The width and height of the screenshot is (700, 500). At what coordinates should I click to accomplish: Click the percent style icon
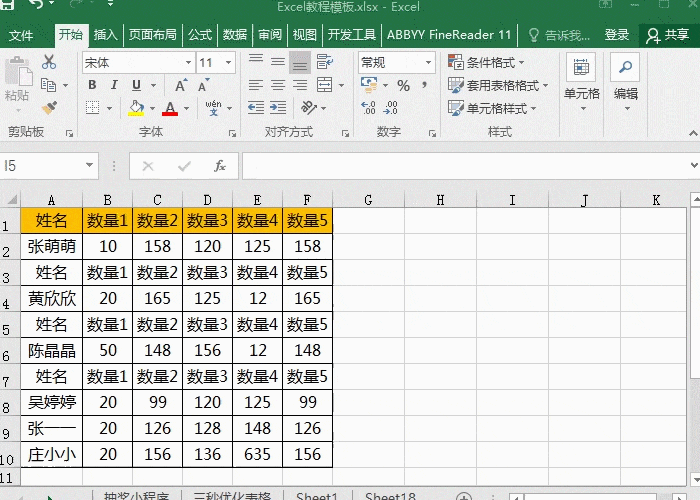[403, 86]
